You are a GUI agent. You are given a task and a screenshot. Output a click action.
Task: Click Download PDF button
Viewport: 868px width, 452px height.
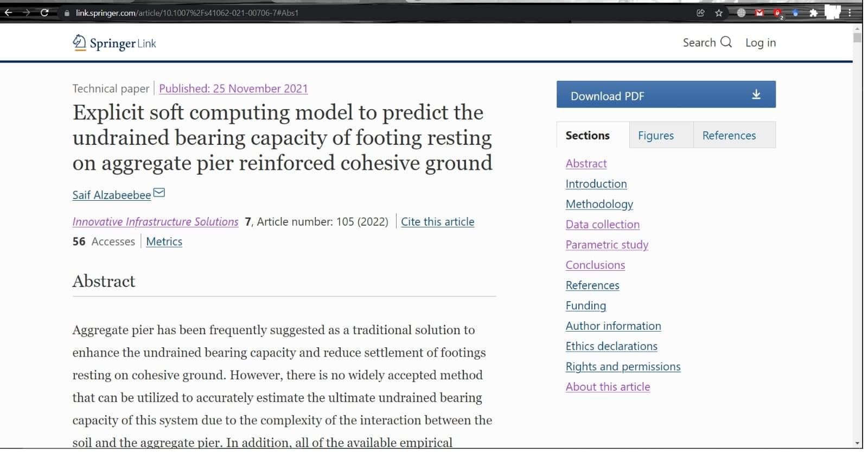pos(666,94)
